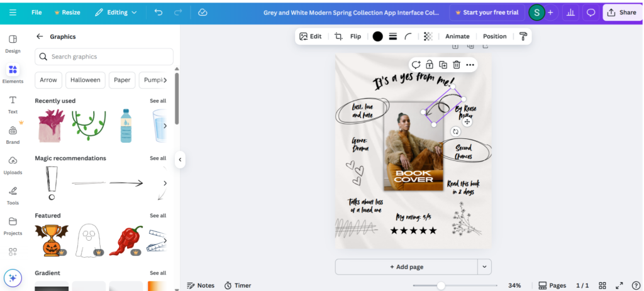This screenshot has height=291, width=644.
Task: Open the dropdown arrow beside Add page
Action: click(x=484, y=266)
